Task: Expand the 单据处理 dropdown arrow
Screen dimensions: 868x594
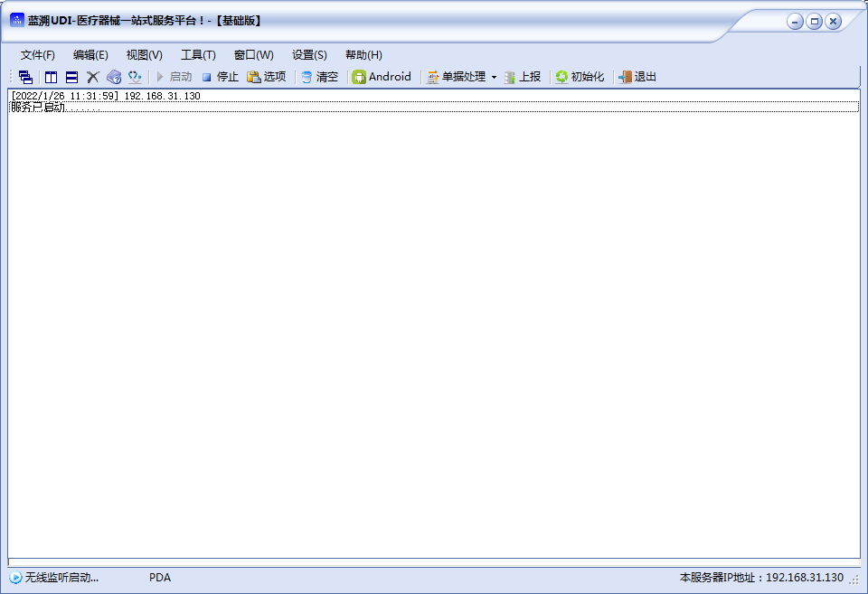Action: pos(494,77)
